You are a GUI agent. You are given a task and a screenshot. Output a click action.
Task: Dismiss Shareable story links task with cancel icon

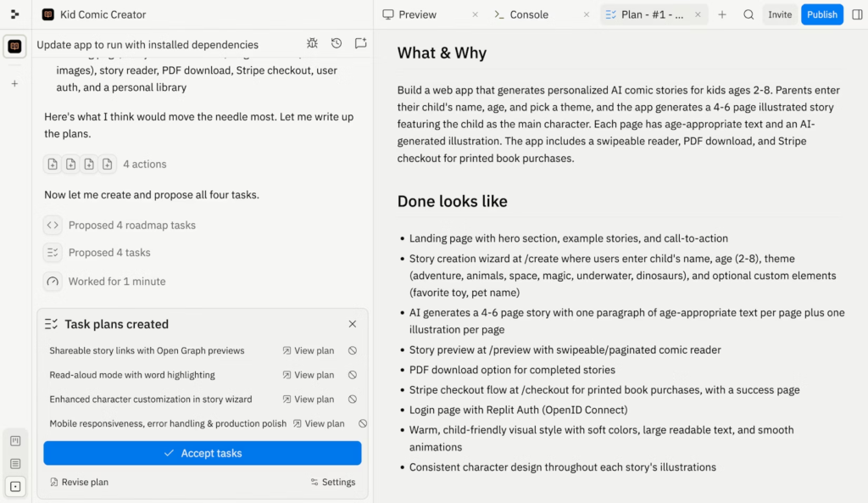(353, 350)
